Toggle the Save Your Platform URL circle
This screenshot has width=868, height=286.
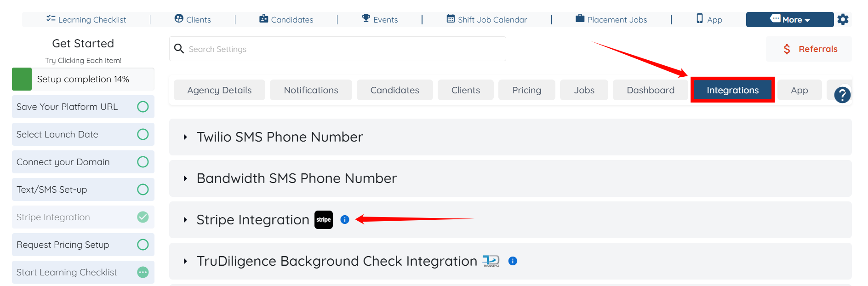143,107
